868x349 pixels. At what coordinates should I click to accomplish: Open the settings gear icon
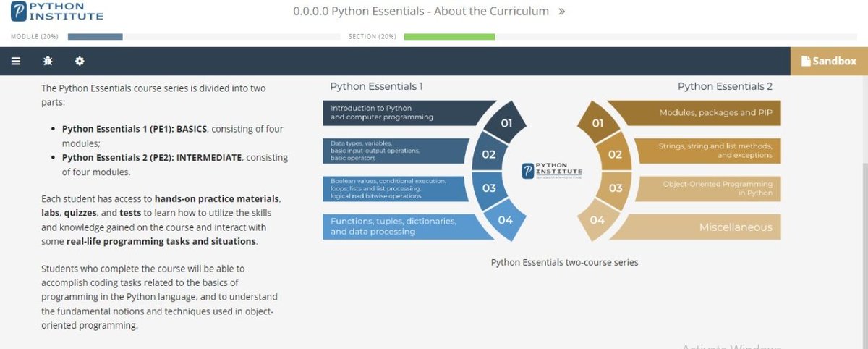[x=80, y=62]
